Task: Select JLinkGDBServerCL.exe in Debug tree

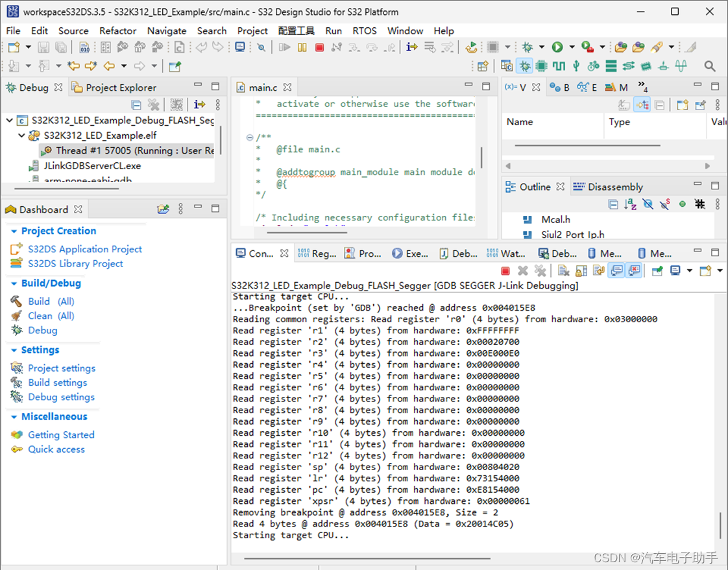Action: (x=85, y=166)
